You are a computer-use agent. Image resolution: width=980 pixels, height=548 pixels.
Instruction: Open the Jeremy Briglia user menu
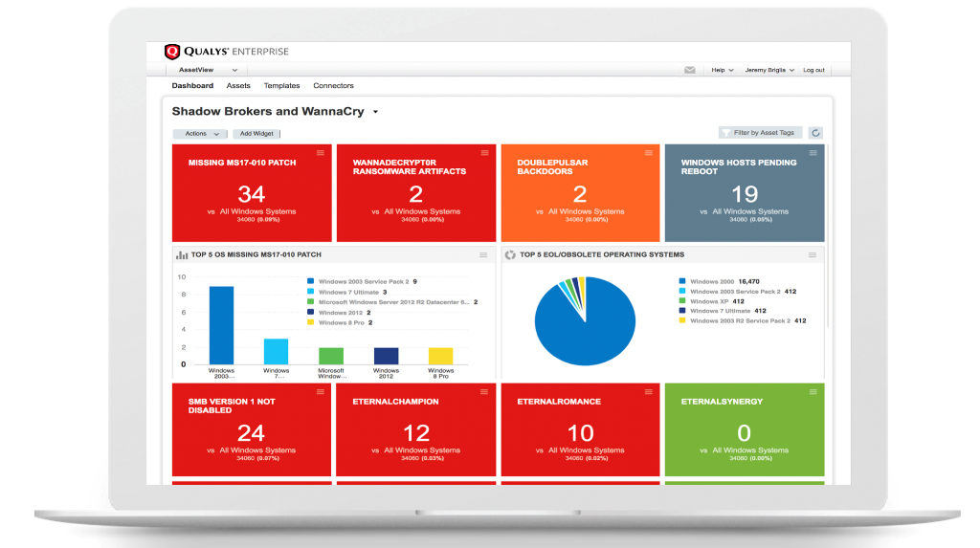(769, 70)
